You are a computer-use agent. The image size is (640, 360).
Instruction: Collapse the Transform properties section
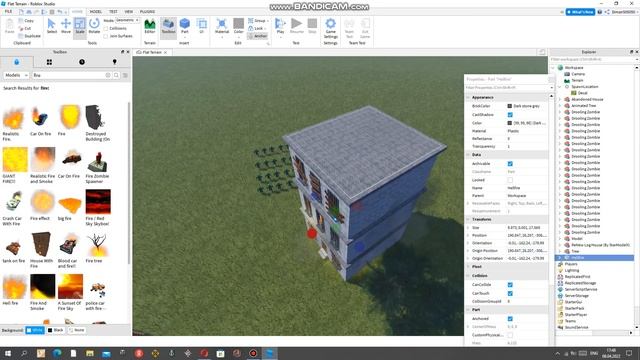click(468, 219)
